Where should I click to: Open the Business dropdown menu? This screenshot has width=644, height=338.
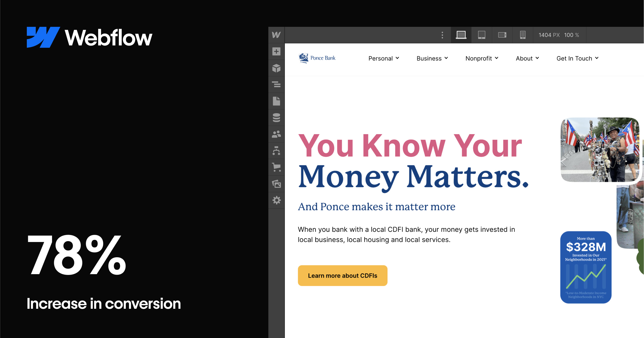(x=432, y=58)
